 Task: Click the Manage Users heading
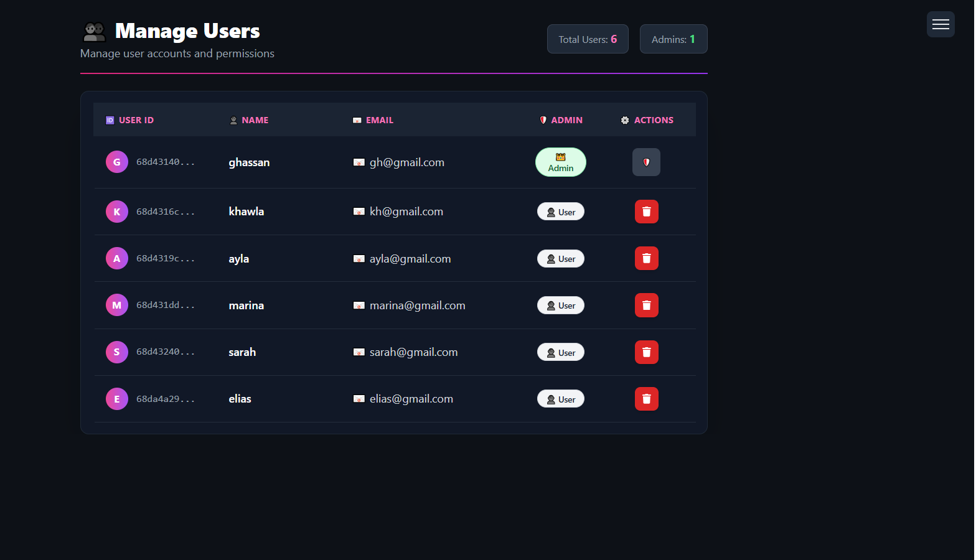[x=187, y=31]
